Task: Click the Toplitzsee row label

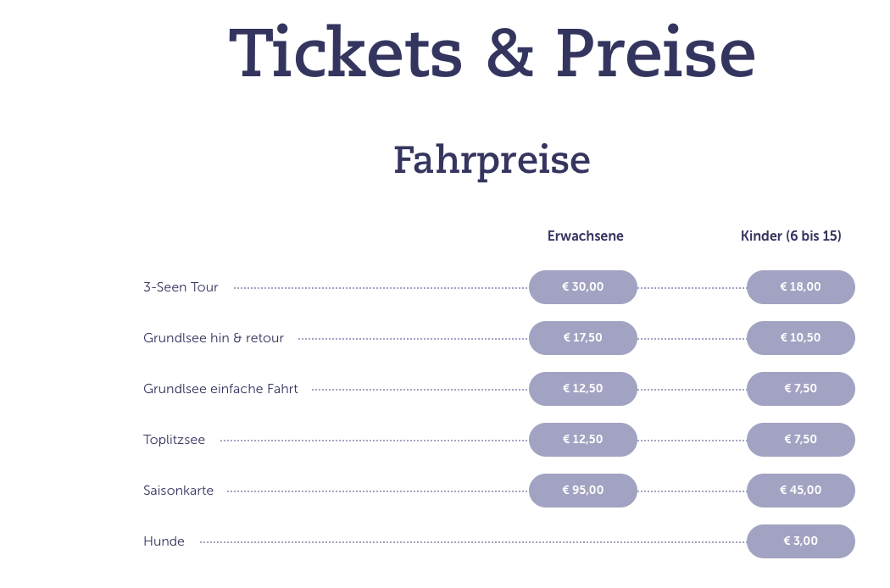Action: pyautogui.click(x=174, y=440)
